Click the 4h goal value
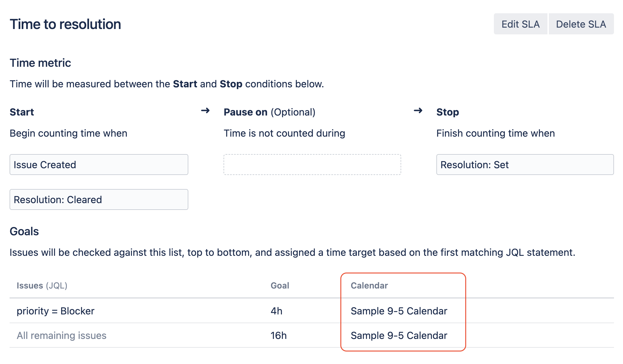This screenshot has width=623, height=364. (276, 311)
